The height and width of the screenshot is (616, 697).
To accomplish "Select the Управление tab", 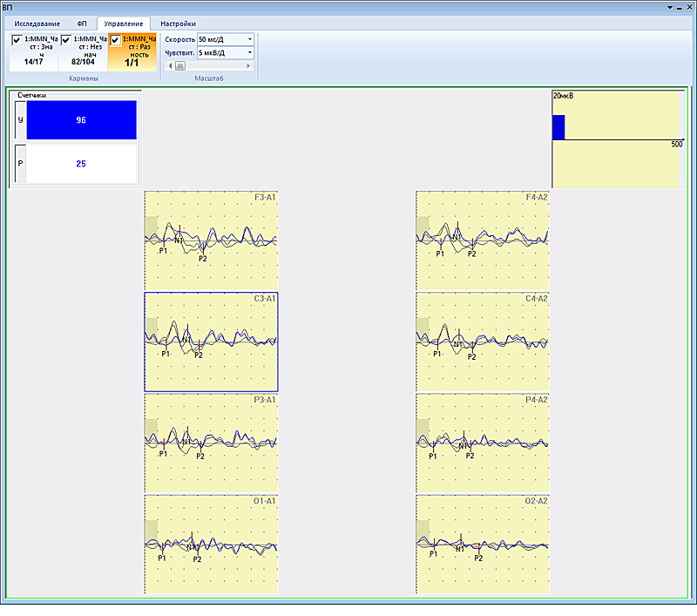I will [x=124, y=24].
